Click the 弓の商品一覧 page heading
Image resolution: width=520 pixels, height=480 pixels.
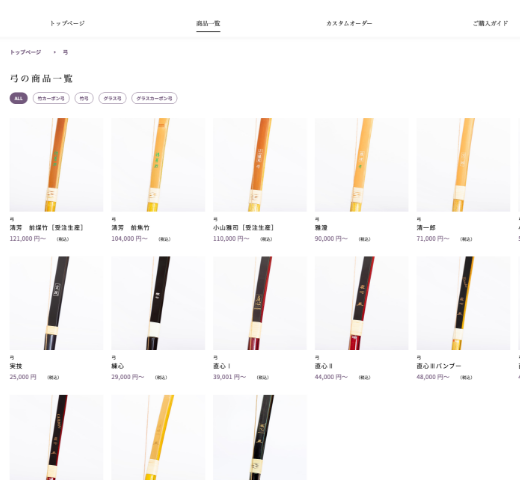(x=41, y=79)
